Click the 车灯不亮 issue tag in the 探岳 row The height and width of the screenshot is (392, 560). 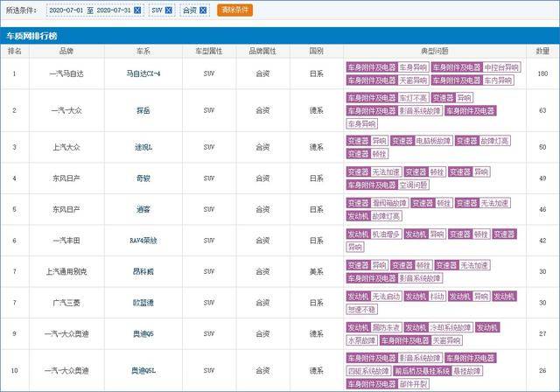pos(413,98)
